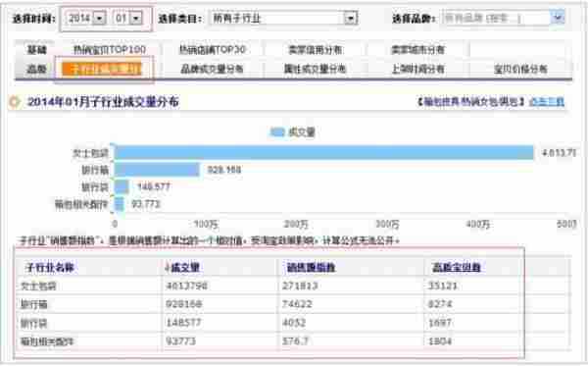This screenshot has height=366, width=588.
Task: Click the 928,168 value label beside the chart bar
Action: 224,170
